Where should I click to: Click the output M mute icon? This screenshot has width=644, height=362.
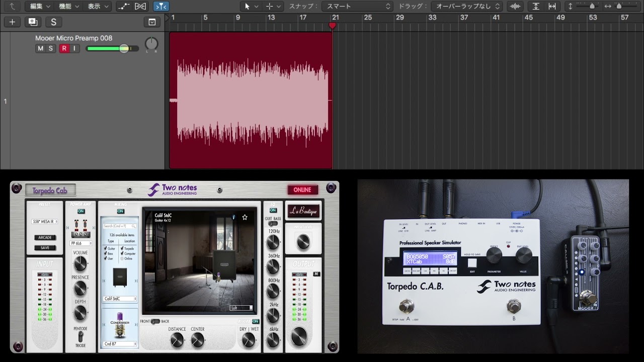[316, 274]
